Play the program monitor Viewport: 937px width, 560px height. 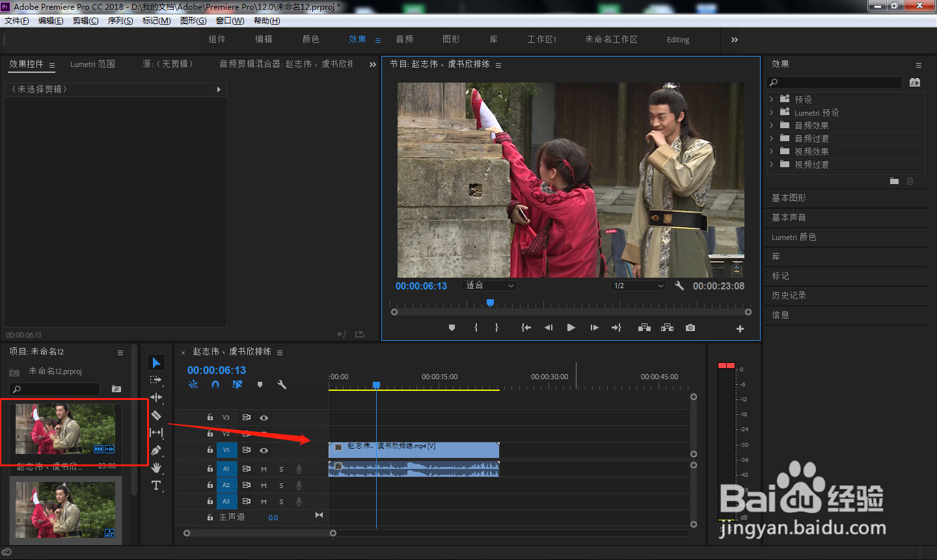tap(571, 328)
